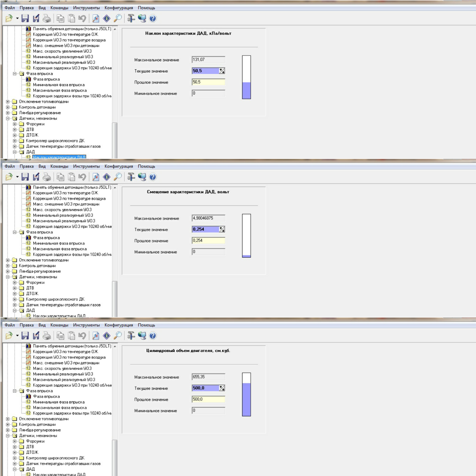Open Инструменты menu above Цилиндровый объем panel
The image size is (476, 476).
pos(86,325)
